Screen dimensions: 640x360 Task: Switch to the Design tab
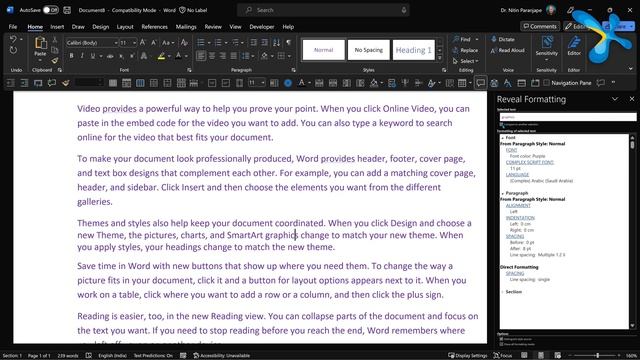pyautogui.click(x=100, y=27)
